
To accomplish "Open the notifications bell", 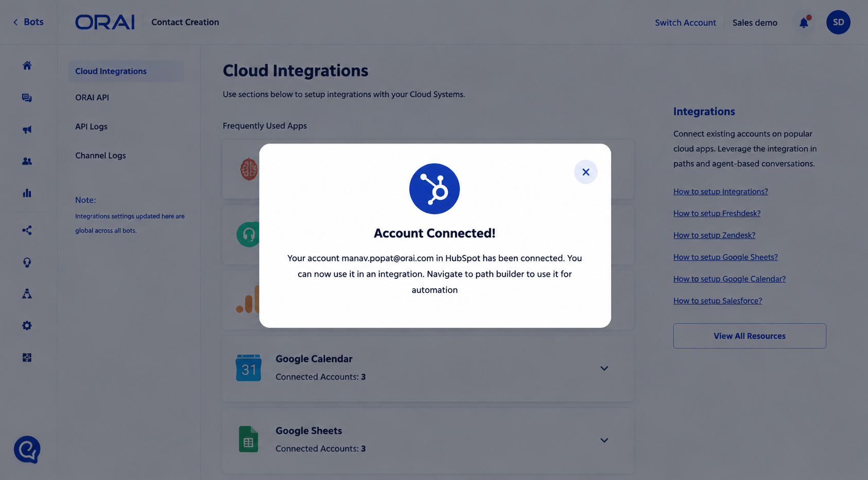I will point(804,22).
